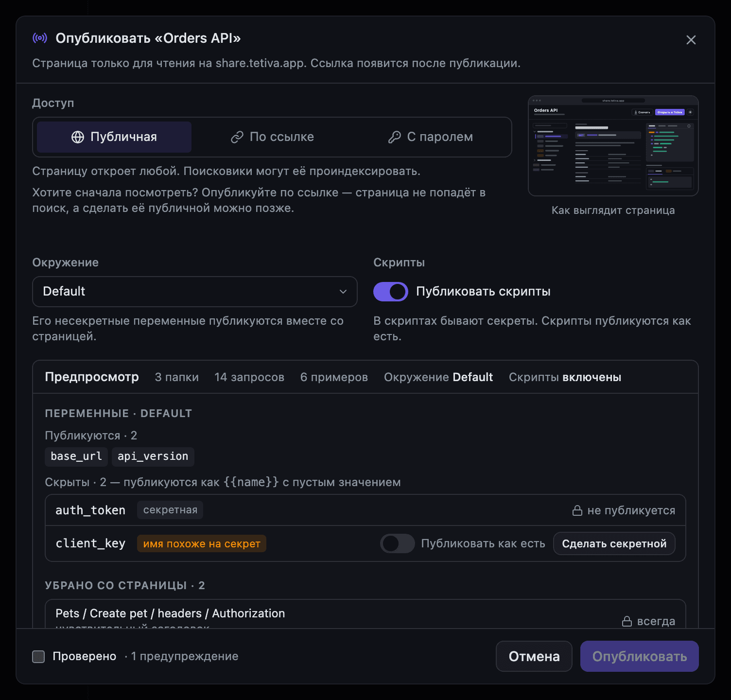Click the «Опубликовать» button

tap(640, 656)
